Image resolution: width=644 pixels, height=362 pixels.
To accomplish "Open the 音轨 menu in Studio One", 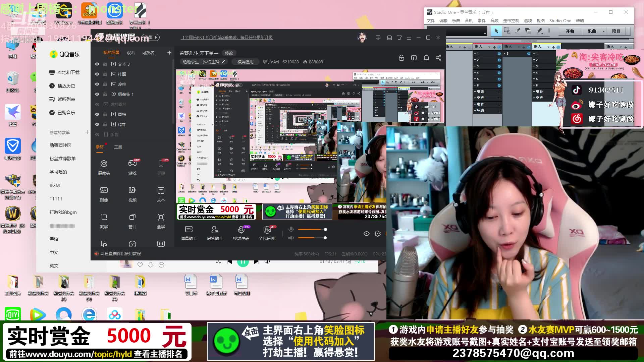I will [x=469, y=21].
